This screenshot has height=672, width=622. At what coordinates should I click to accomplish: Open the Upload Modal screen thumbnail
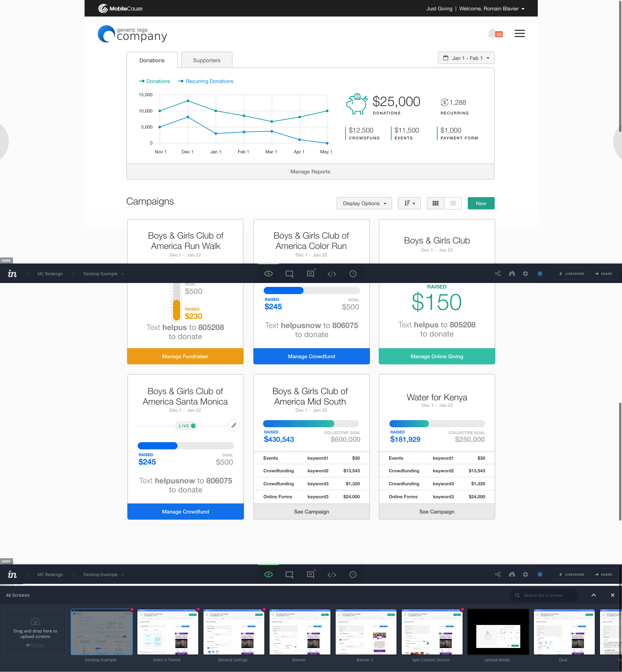[x=498, y=631]
